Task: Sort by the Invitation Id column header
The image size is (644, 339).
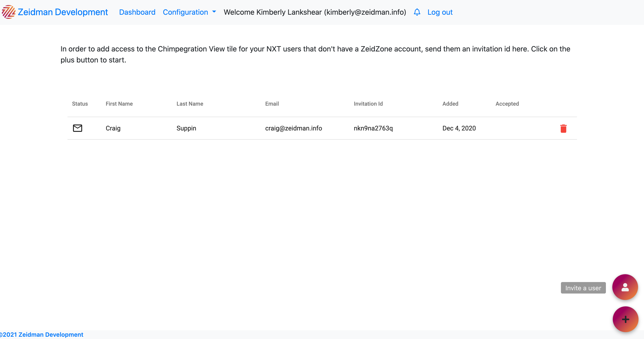Action: click(x=368, y=104)
